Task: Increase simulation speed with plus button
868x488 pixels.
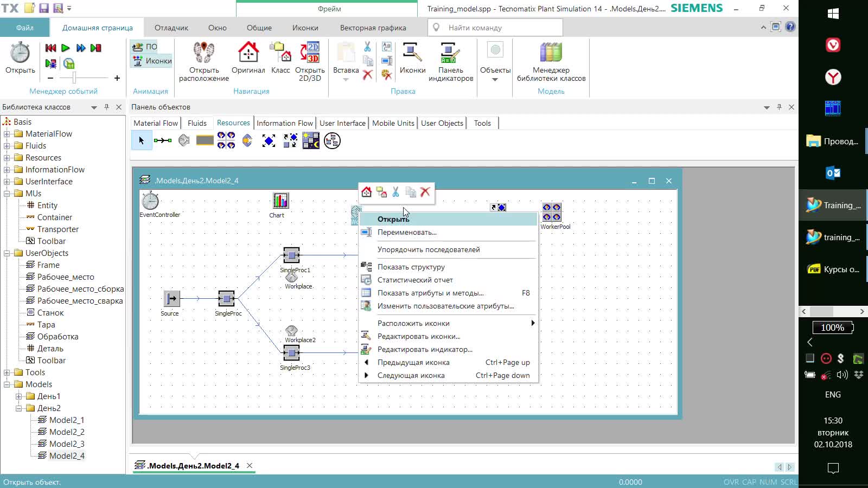Action: (x=117, y=78)
